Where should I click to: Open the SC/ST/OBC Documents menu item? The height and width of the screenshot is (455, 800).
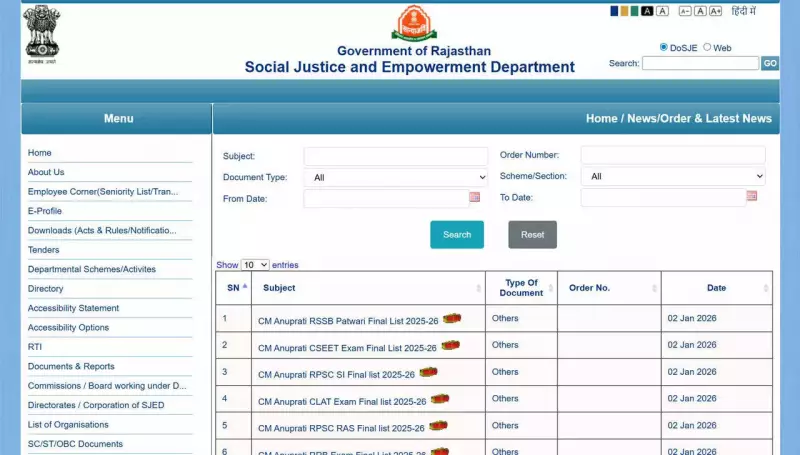[76, 443]
